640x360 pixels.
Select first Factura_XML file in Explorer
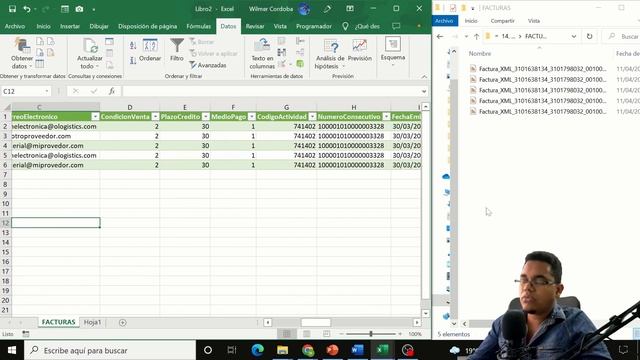(538, 69)
